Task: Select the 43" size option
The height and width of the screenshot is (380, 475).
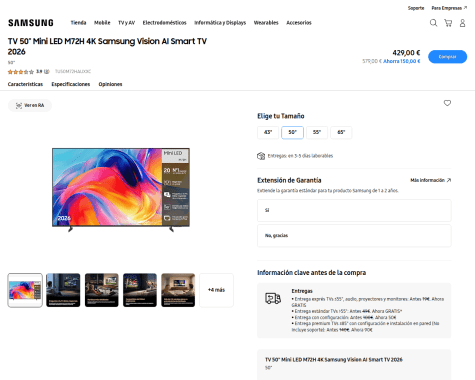Action: pos(268,132)
